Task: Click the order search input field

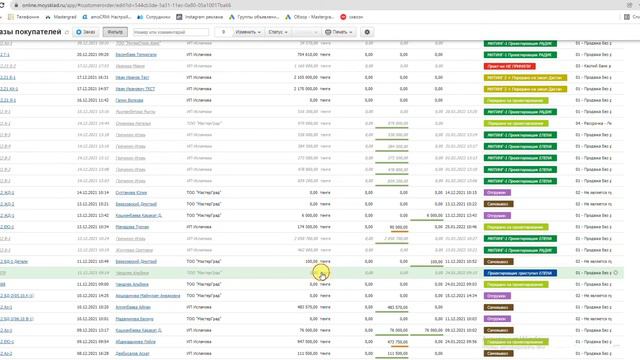Action: click(171, 32)
